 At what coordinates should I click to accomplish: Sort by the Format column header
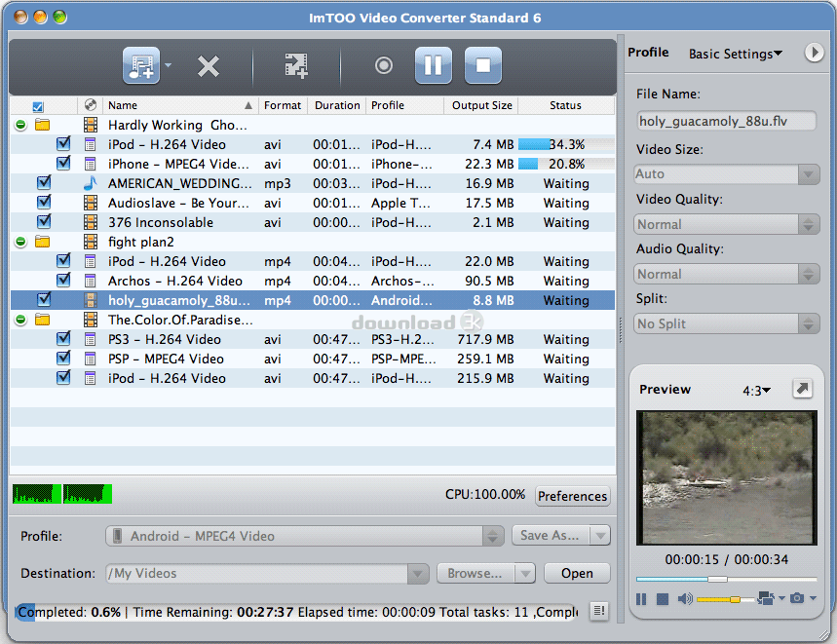(283, 105)
